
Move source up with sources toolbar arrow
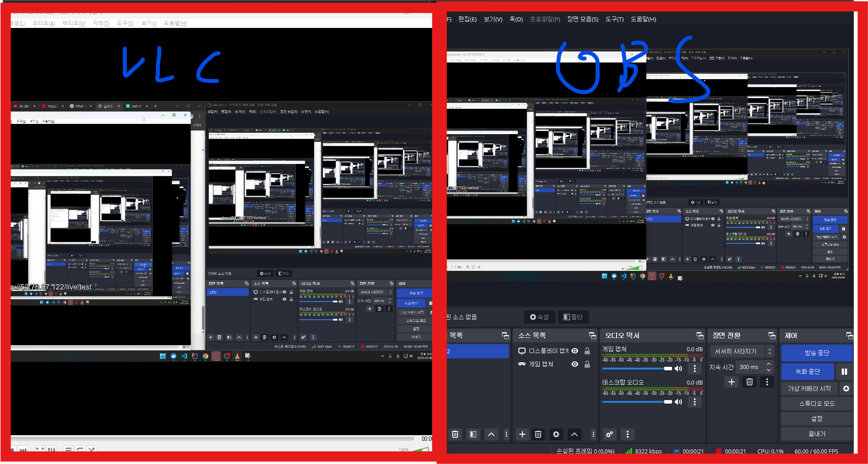coord(574,434)
